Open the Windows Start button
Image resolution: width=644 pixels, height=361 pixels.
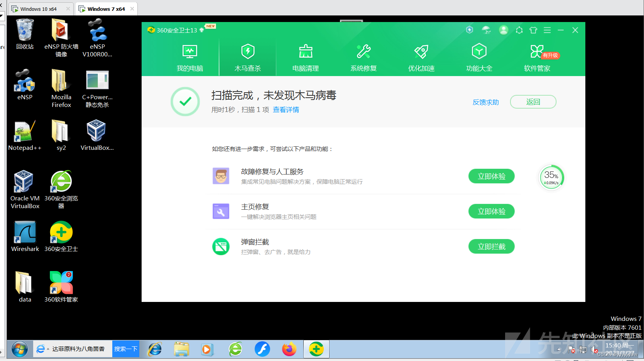click(20, 349)
